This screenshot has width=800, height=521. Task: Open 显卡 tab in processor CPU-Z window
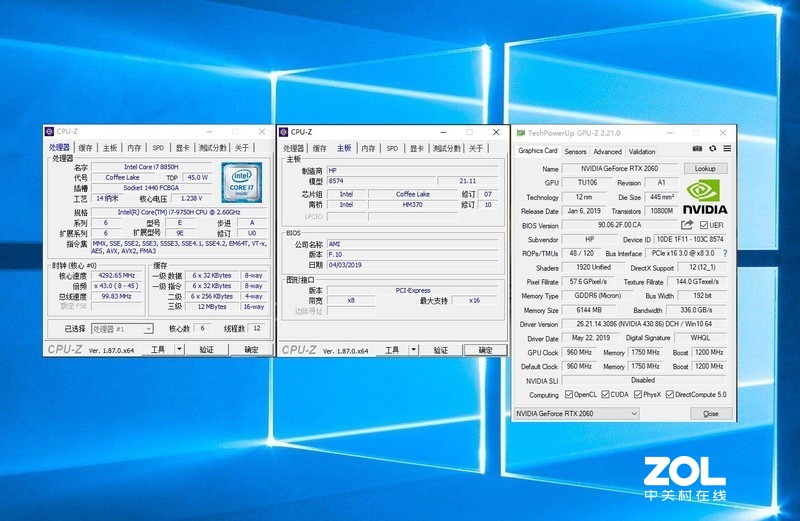(182, 147)
